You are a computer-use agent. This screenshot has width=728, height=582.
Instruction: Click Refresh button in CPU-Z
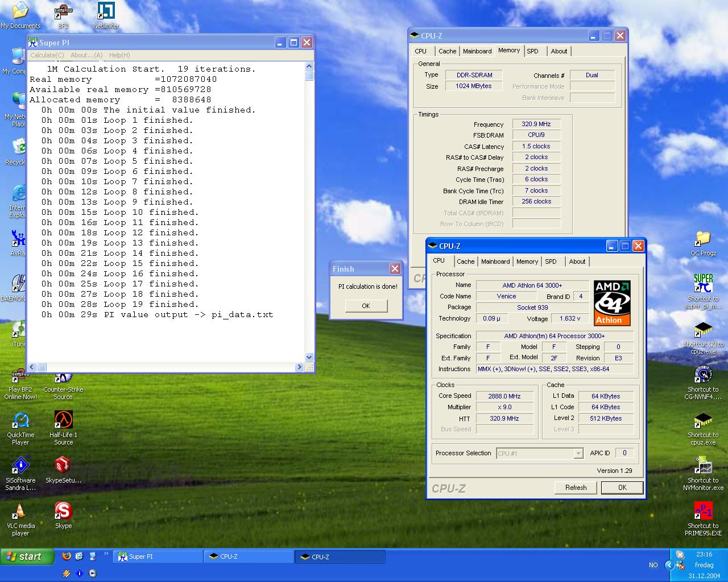[576, 488]
